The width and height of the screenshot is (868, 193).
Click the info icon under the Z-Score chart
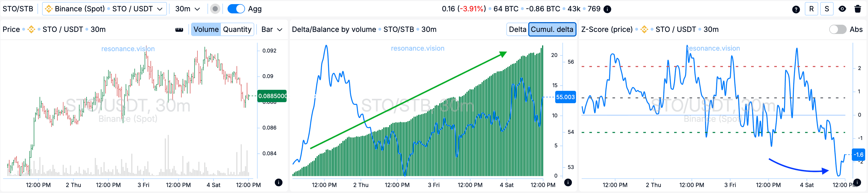pos(857,182)
